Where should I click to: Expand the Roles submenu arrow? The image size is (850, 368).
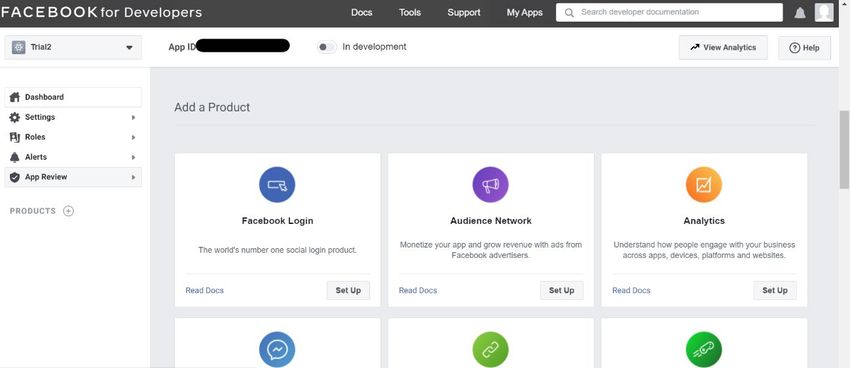click(x=133, y=137)
